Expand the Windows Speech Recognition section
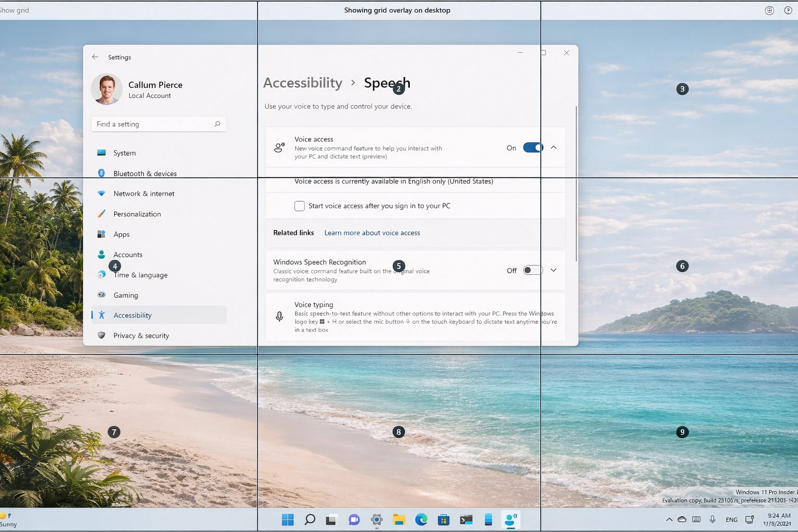The width and height of the screenshot is (798, 532). (553, 270)
